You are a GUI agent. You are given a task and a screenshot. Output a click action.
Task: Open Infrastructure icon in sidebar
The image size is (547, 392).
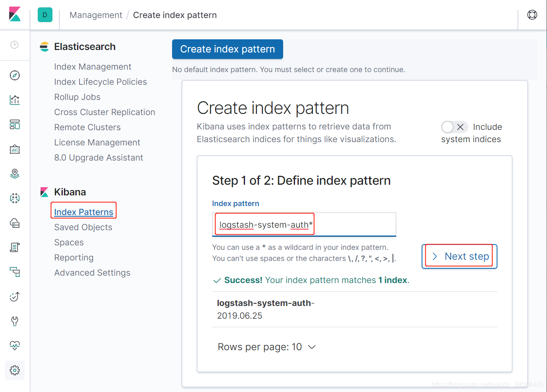pyautogui.click(x=15, y=223)
